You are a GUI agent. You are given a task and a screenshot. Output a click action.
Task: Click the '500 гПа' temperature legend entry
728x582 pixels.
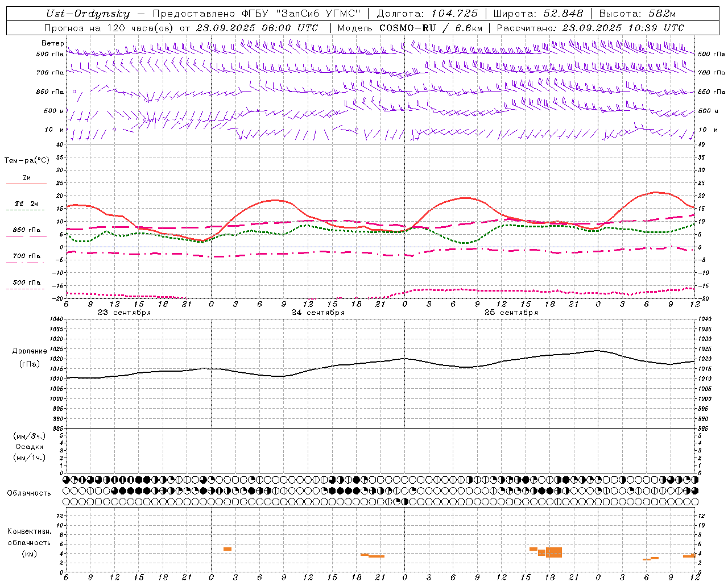point(26,282)
